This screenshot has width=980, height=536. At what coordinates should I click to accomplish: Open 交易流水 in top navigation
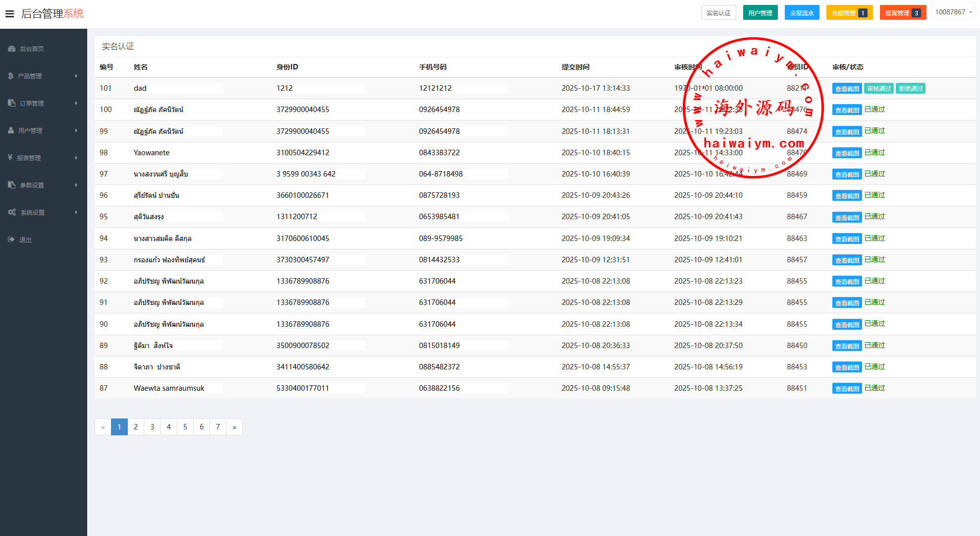[802, 13]
